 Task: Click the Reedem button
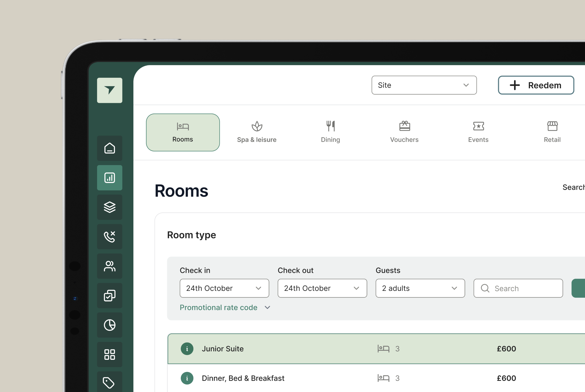(536, 85)
